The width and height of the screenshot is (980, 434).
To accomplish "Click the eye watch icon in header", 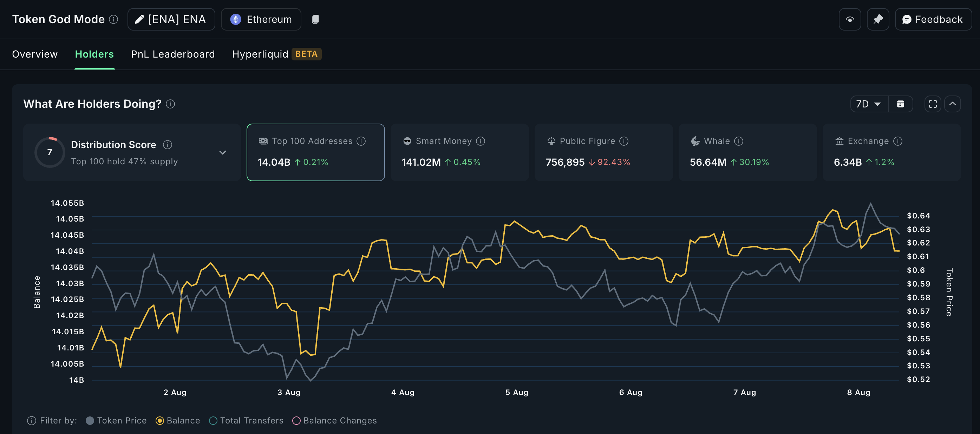I will click(x=850, y=19).
